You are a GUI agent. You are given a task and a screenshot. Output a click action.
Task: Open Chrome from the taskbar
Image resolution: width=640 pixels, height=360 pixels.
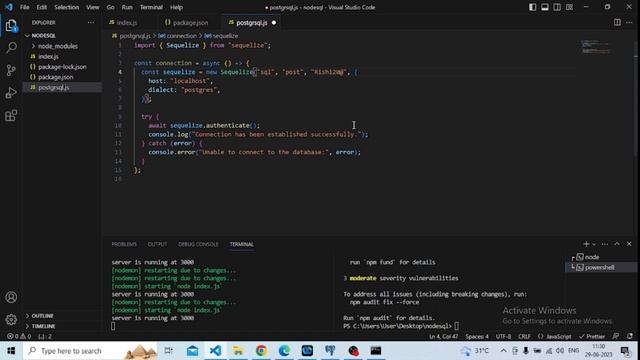(261, 351)
